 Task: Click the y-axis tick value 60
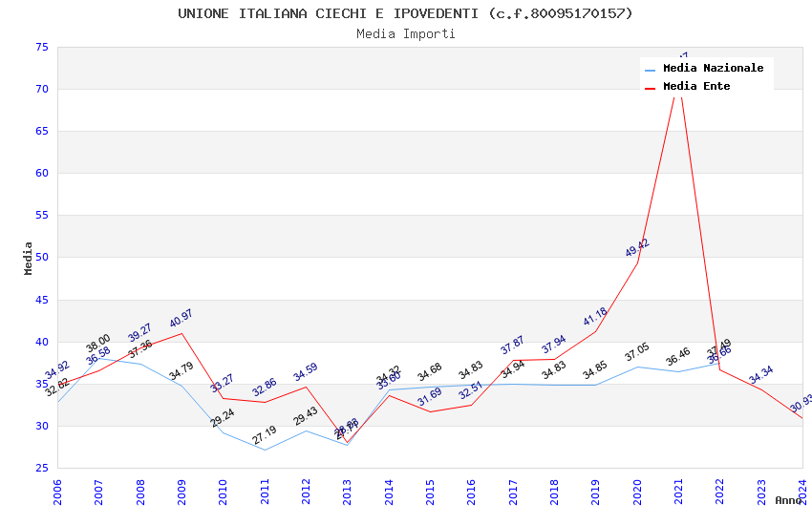(42, 173)
